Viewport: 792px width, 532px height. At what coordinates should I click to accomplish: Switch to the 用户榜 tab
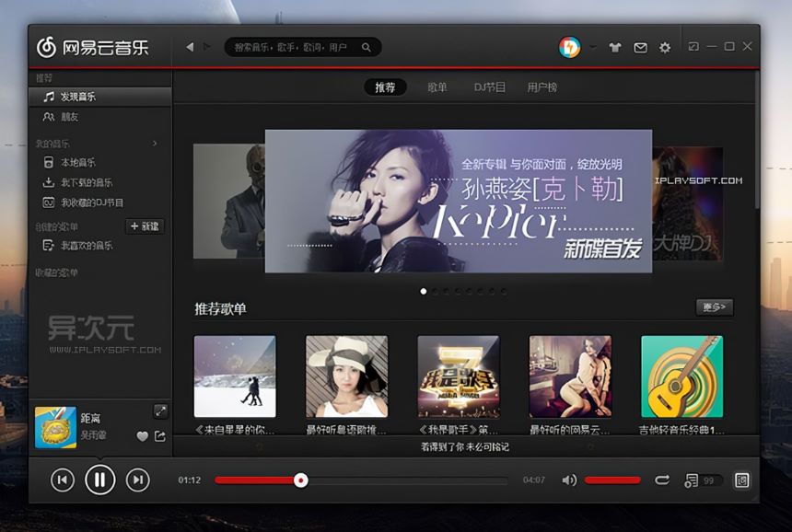[542, 87]
